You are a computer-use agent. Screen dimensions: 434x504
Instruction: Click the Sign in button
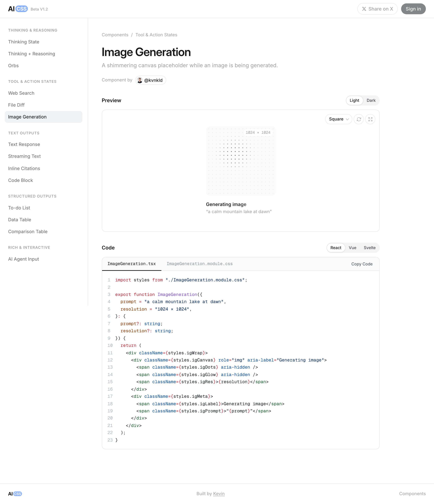[413, 9]
